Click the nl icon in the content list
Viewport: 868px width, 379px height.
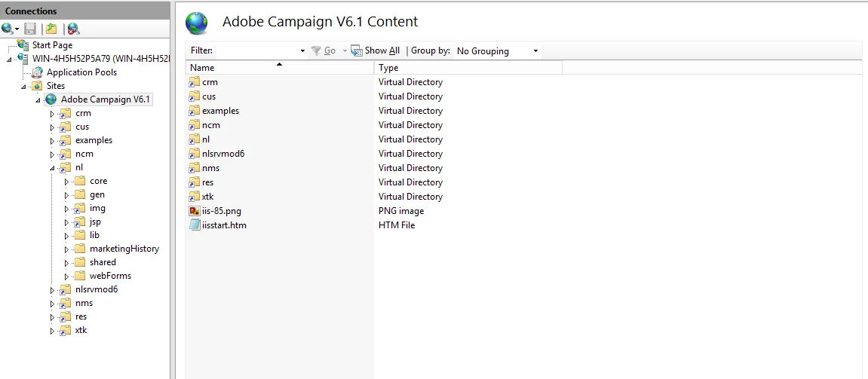[x=195, y=139]
